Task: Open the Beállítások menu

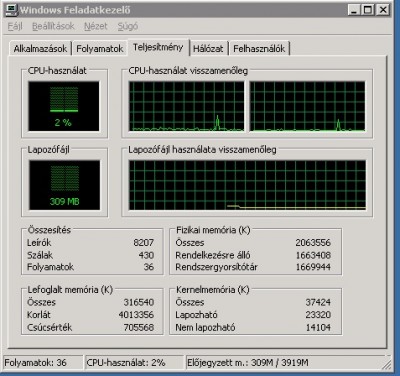Action: pyautogui.click(x=53, y=26)
